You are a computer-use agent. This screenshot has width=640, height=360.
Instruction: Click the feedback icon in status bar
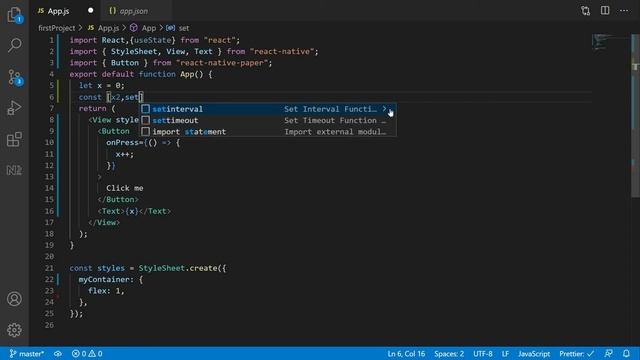click(x=609, y=353)
